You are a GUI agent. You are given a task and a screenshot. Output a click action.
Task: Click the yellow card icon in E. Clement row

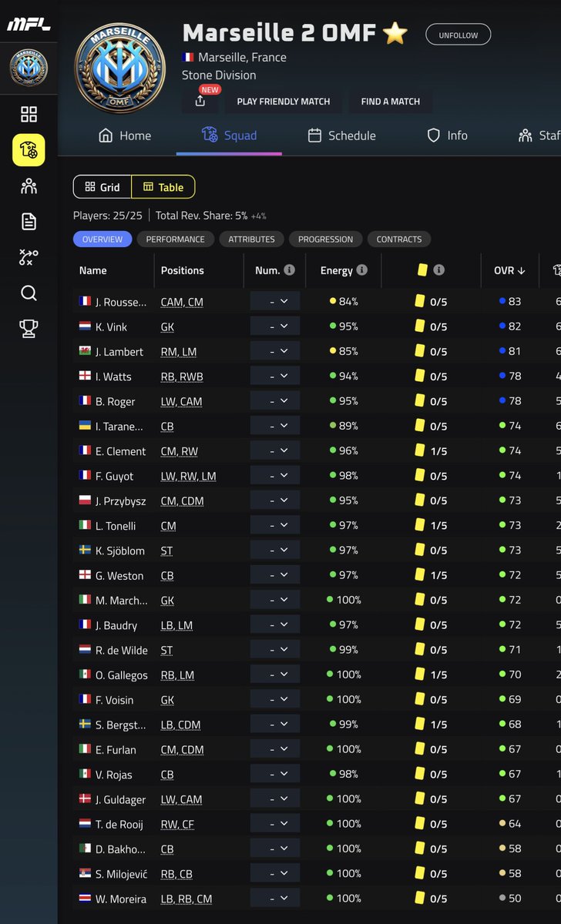(x=420, y=450)
